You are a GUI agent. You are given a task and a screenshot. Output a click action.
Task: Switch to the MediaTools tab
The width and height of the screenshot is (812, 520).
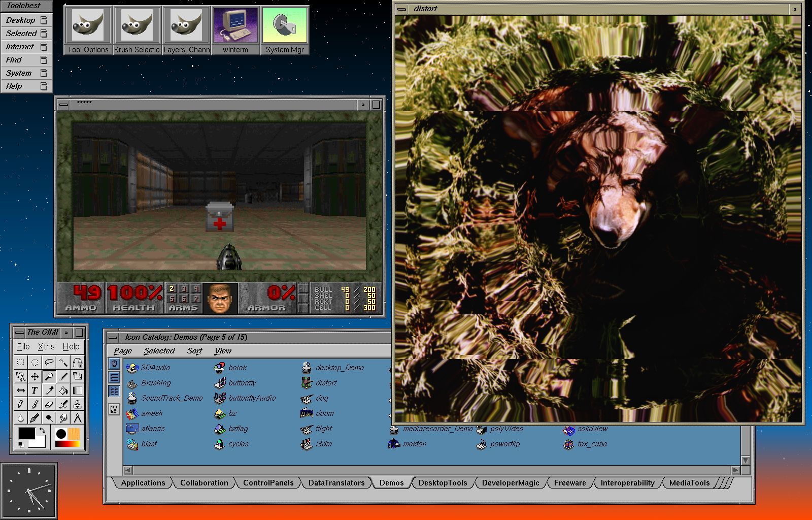point(690,483)
